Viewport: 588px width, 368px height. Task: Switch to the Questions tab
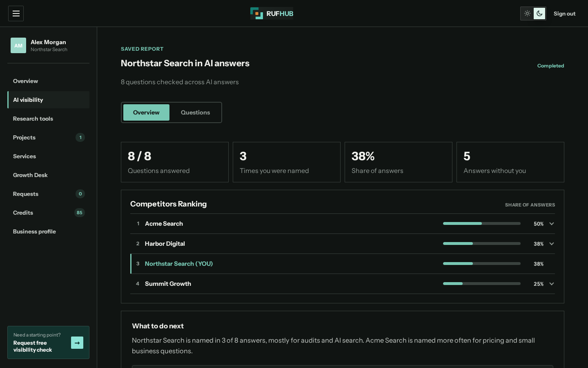tap(195, 112)
